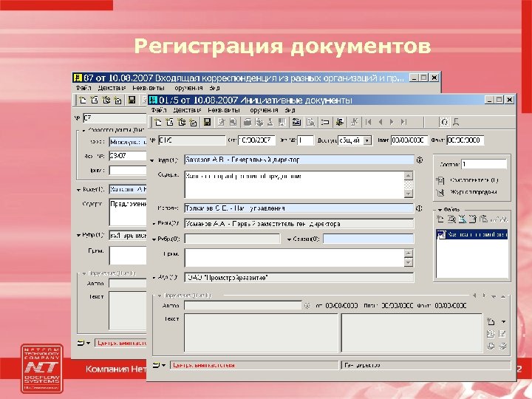Click the Автор field in Поручение section
Image resolution: width=532 pixels, height=399 pixels.
click(x=242, y=306)
